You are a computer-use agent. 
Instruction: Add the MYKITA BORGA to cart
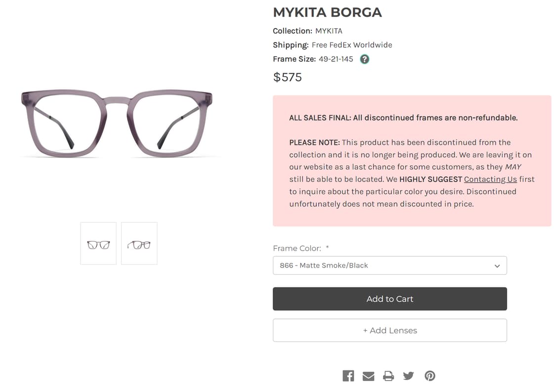tap(390, 299)
